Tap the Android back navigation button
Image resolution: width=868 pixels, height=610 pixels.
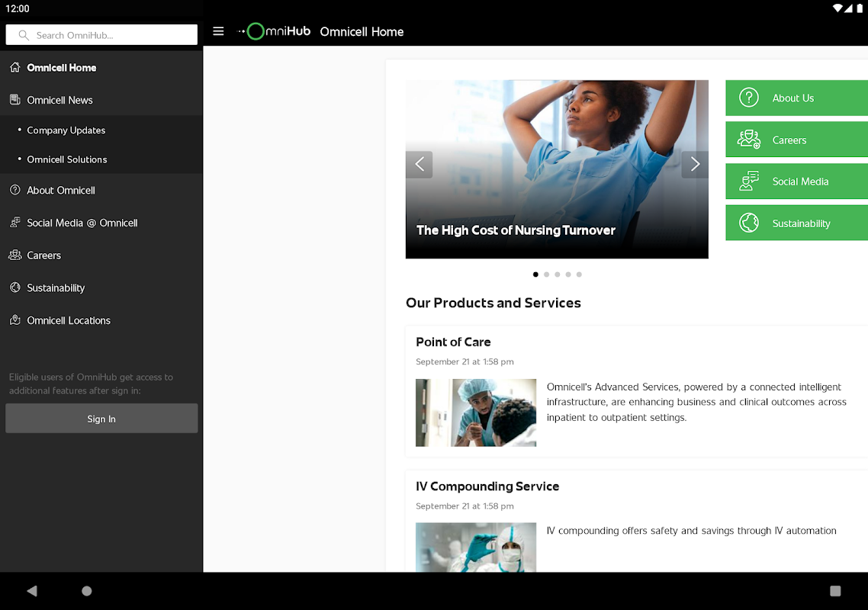click(x=32, y=591)
